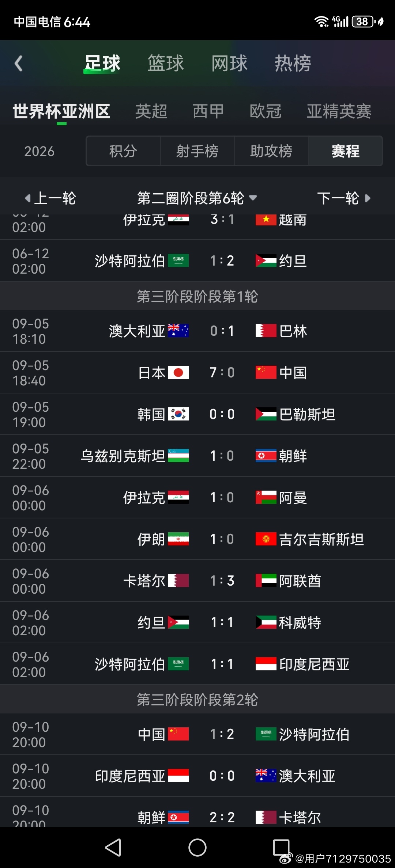The image size is (395, 868).
Task: Tap Uzbekistan's flag icon
Action: point(178,456)
